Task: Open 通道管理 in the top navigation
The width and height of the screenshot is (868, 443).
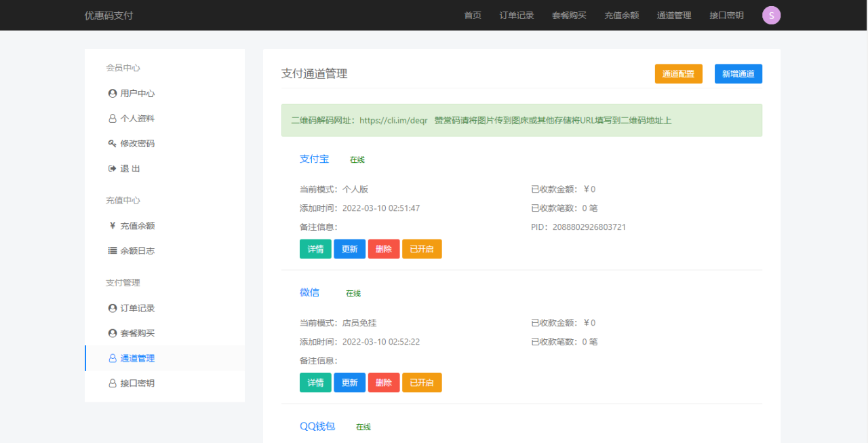Action: coord(674,16)
